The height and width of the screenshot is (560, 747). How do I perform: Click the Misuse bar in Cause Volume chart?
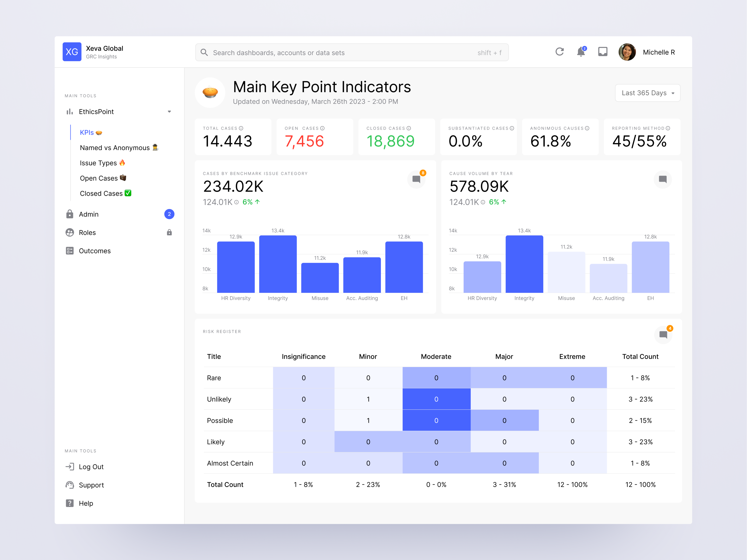click(566, 272)
